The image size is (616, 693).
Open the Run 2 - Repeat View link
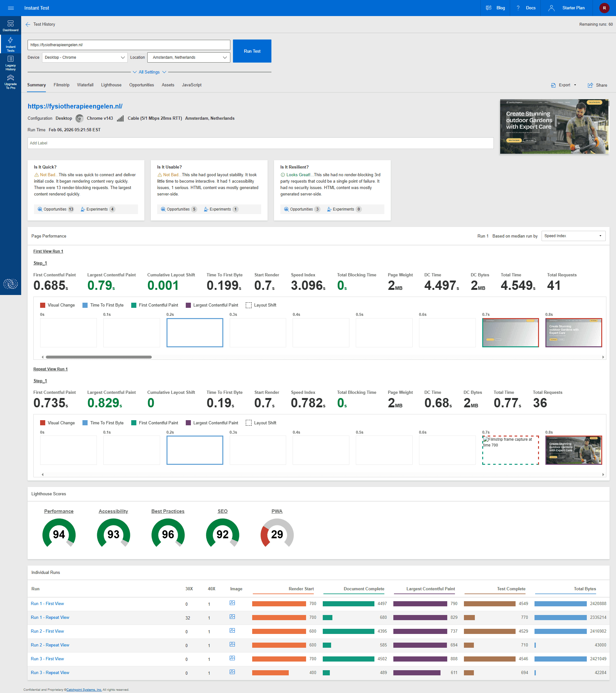click(50, 645)
